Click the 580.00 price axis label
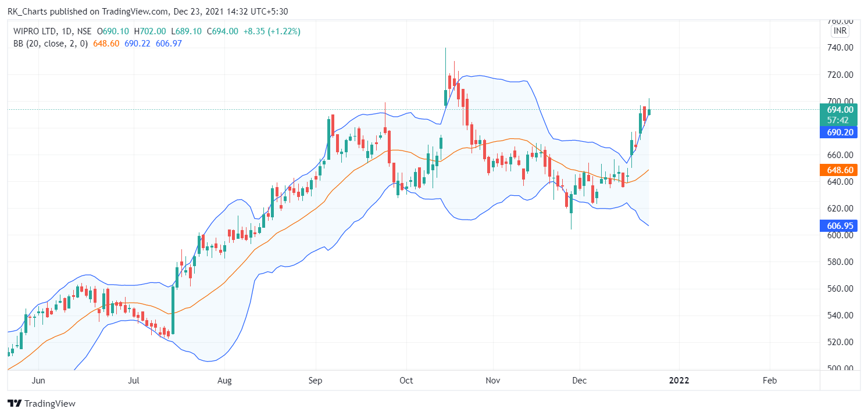868x416 pixels. (840, 261)
